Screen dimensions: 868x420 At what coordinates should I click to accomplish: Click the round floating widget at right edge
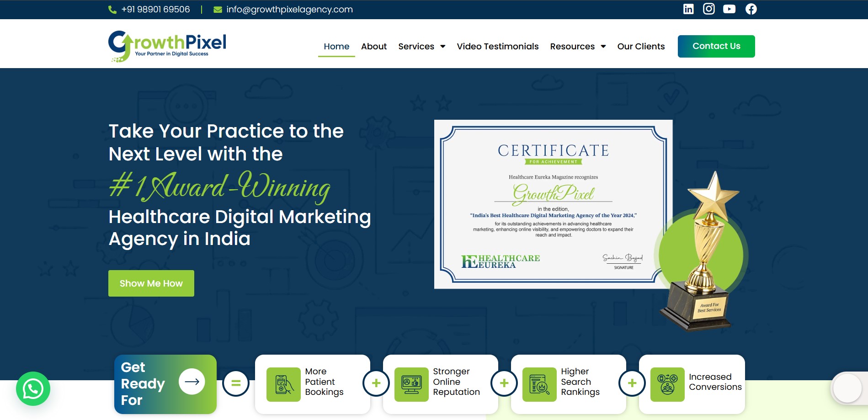[x=847, y=388]
